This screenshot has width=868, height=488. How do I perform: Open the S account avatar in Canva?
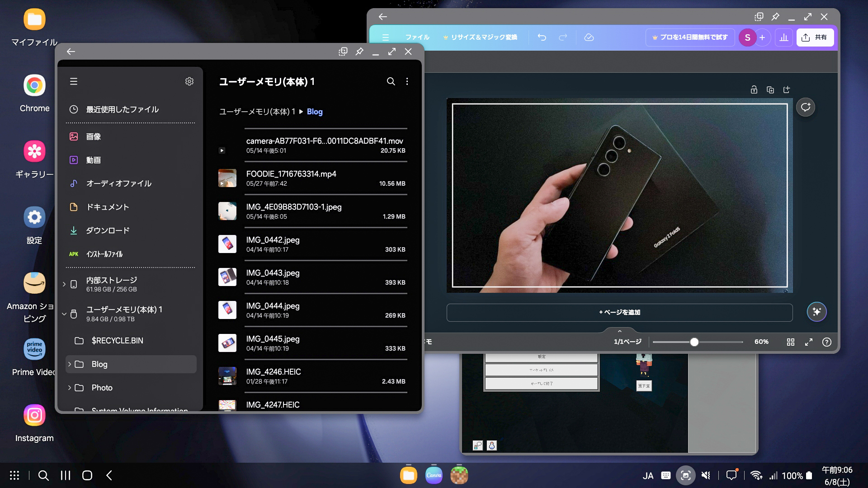point(747,38)
